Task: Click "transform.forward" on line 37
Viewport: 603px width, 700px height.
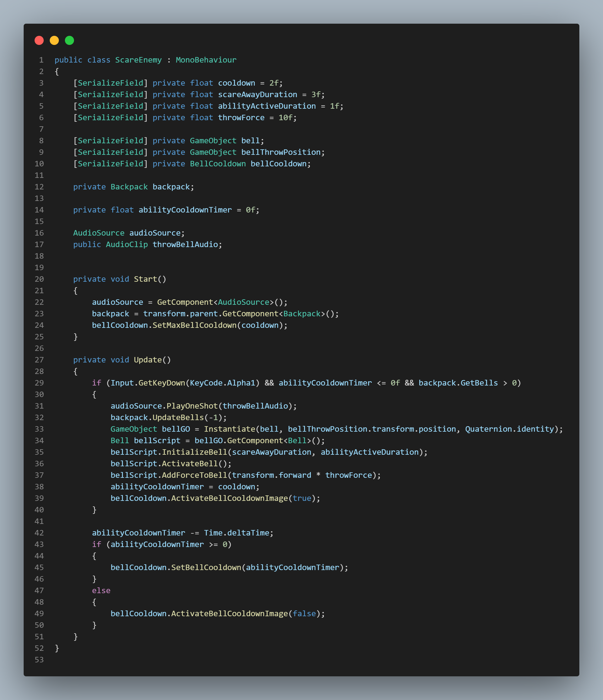Action: 271,475
